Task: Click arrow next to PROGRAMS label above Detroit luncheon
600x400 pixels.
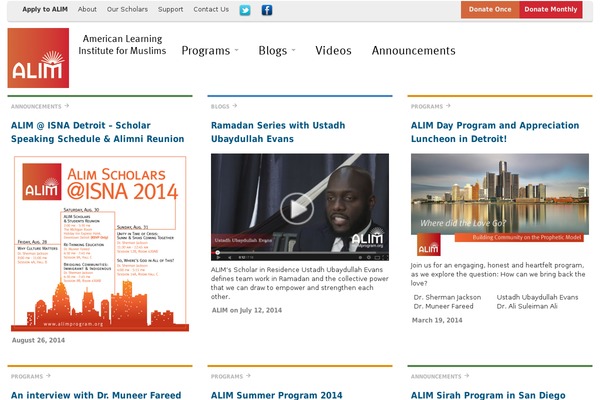Action: 448,106
